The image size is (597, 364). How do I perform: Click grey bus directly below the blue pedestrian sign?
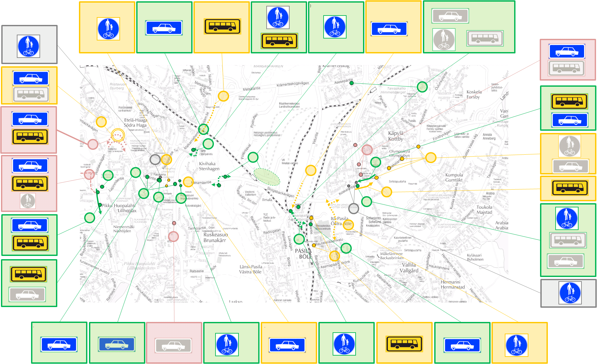point(568,240)
